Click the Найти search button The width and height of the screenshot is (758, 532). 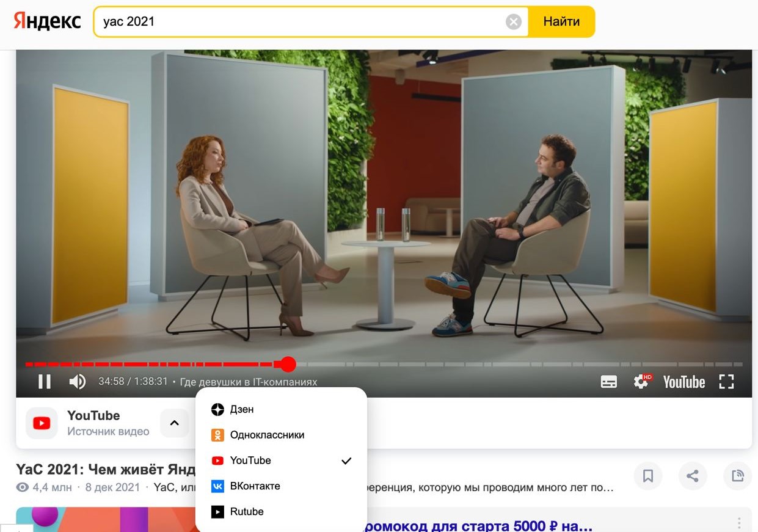pyautogui.click(x=561, y=22)
